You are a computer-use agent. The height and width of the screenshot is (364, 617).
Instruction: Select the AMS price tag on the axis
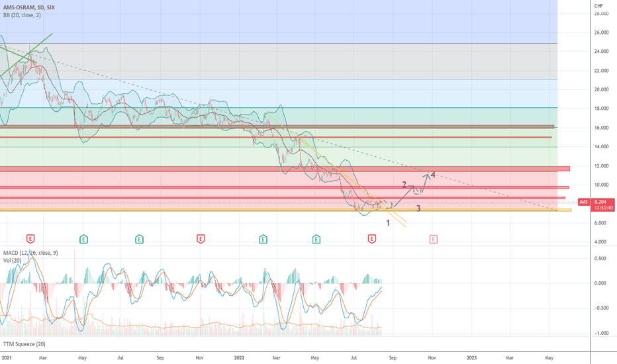[583, 202]
